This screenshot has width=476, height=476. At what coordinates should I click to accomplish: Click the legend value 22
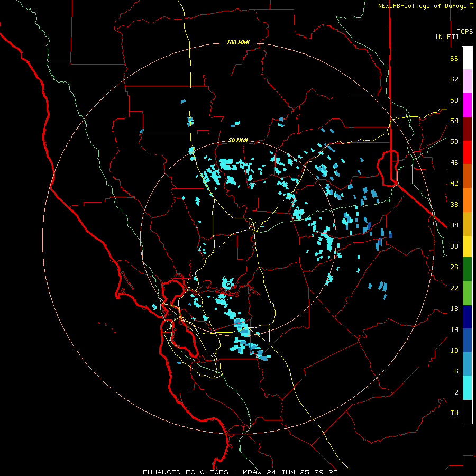point(454,288)
